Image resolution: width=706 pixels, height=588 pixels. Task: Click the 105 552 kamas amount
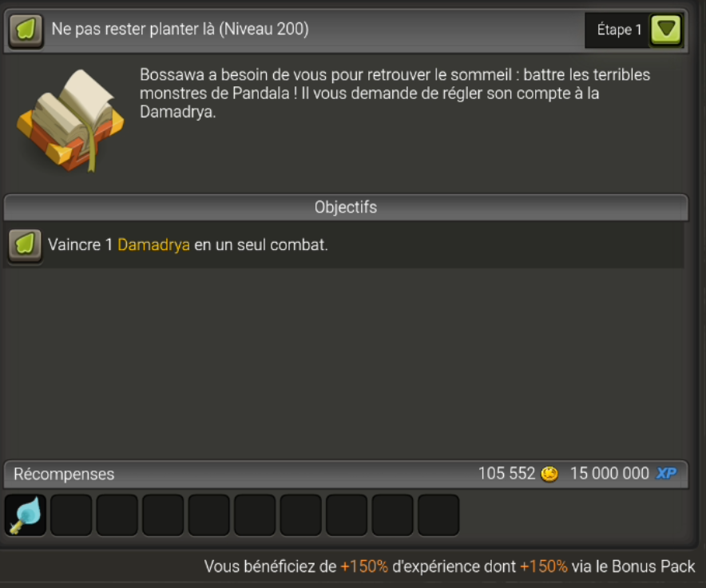tap(506, 474)
